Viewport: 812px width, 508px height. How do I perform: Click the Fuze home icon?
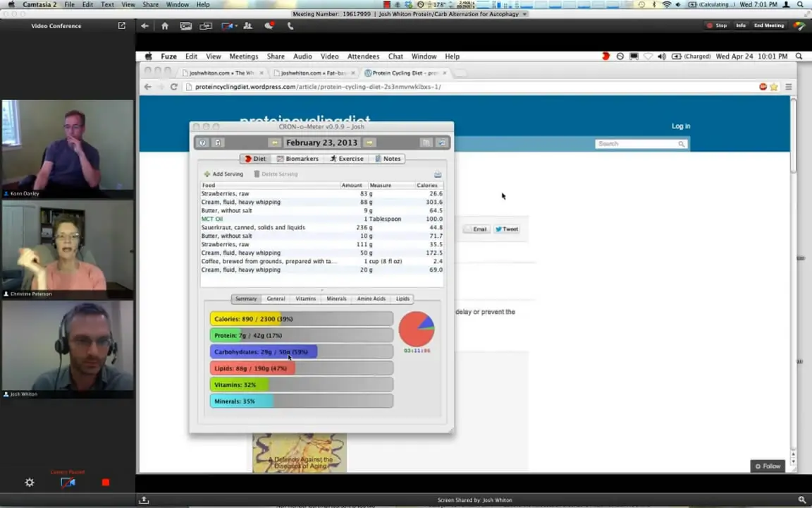click(x=165, y=26)
